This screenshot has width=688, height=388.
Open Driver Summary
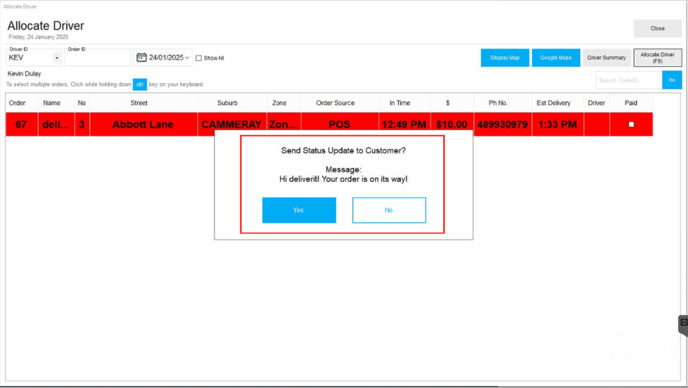click(606, 57)
